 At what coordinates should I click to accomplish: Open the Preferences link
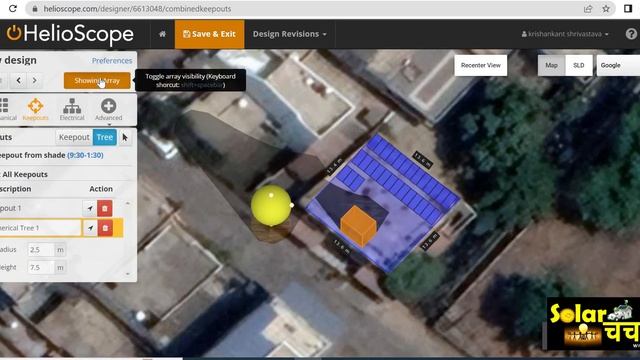point(112,60)
